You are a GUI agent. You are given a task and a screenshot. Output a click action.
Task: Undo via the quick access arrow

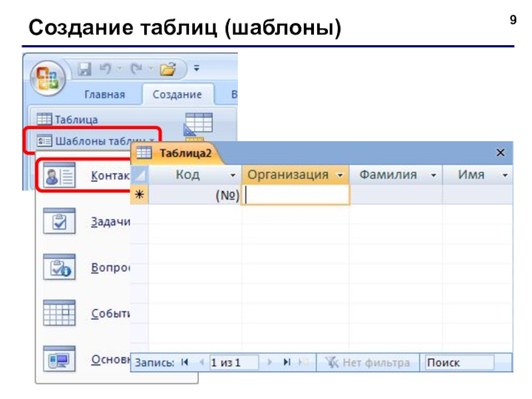(x=105, y=69)
